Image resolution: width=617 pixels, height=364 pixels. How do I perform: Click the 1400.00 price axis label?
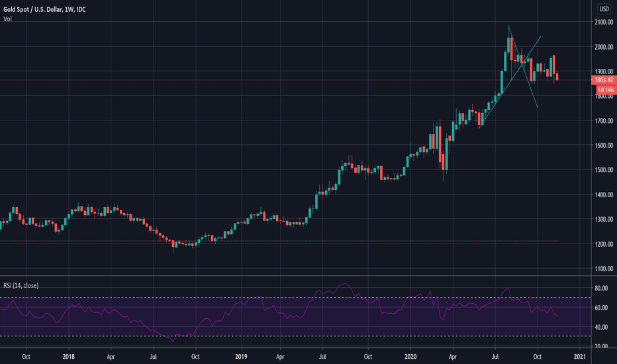point(604,195)
